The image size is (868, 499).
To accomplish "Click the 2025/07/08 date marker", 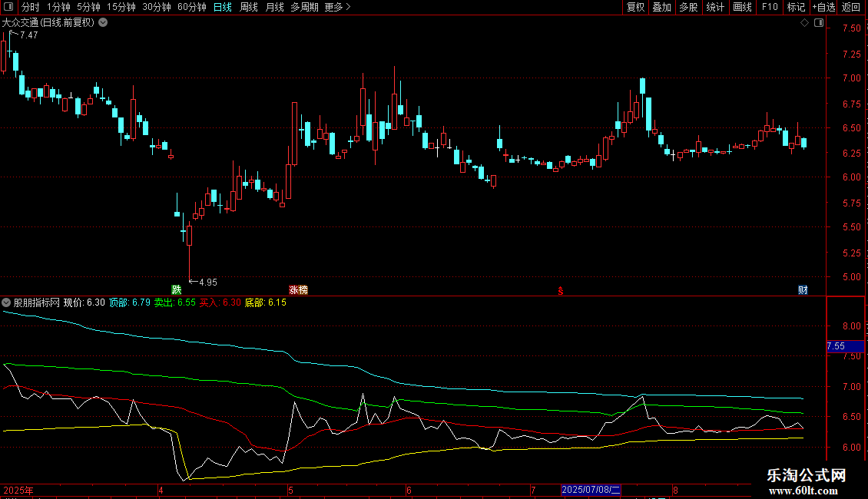I will [x=591, y=490].
